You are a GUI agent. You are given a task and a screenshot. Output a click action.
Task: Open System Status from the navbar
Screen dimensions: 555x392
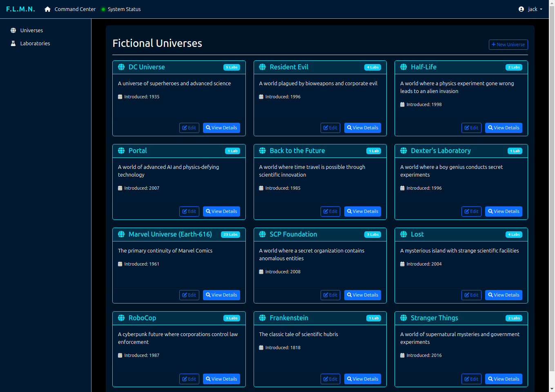coord(121,9)
